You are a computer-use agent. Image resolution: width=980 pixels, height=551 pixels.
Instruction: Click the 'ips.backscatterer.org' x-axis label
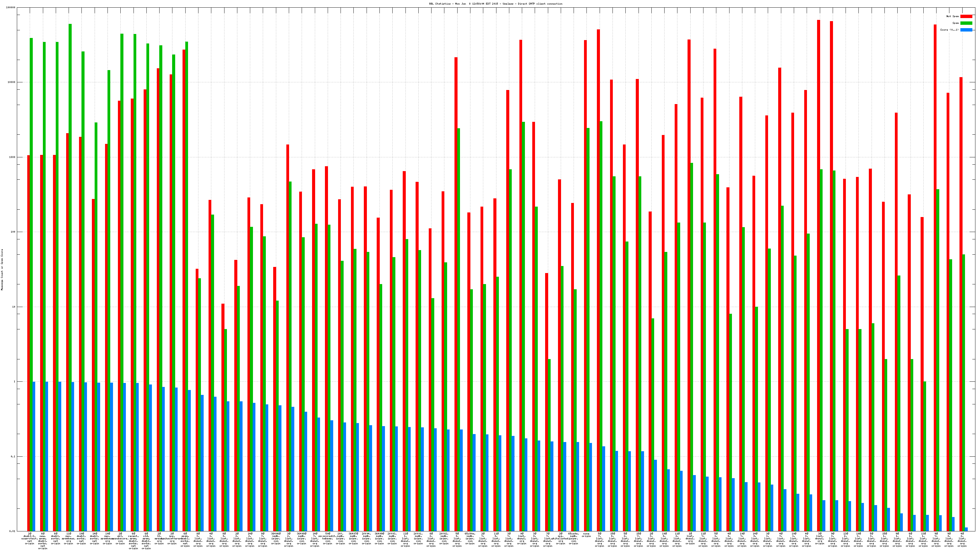pos(172,538)
